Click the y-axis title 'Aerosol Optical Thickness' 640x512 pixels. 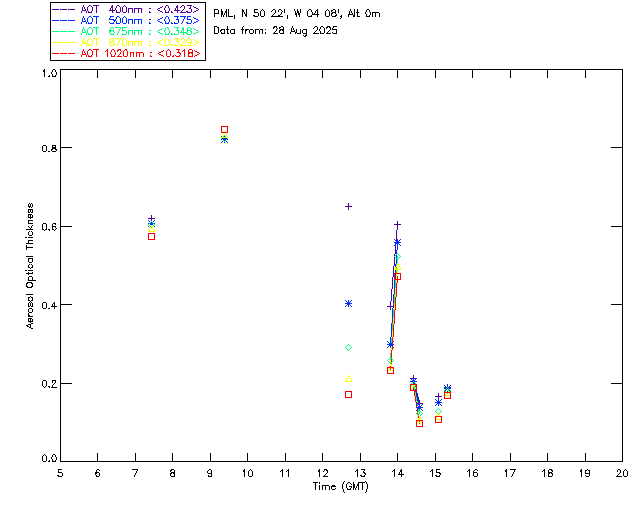pyautogui.click(x=30, y=266)
